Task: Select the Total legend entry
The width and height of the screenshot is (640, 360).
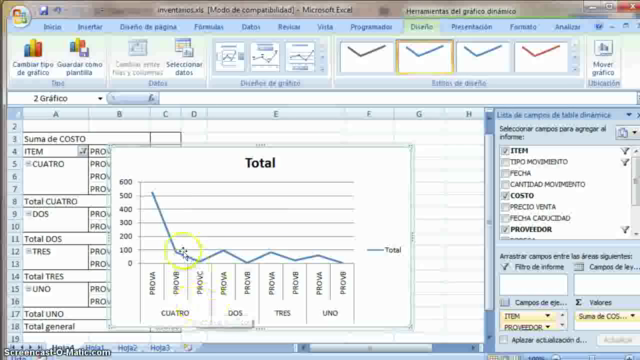Action: pos(384,250)
